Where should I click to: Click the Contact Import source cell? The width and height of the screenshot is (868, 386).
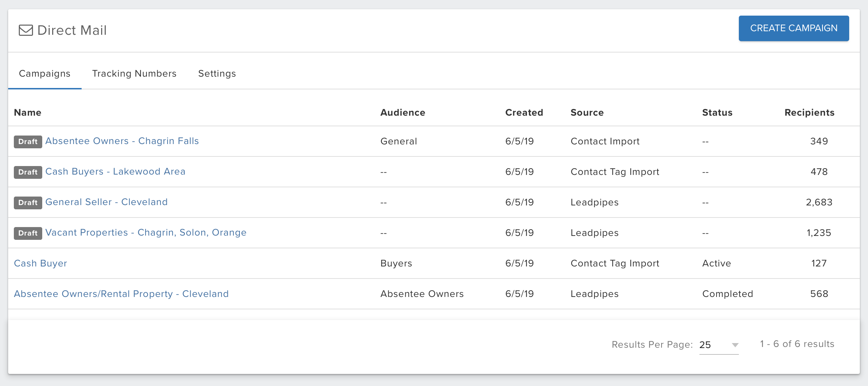click(605, 141)
